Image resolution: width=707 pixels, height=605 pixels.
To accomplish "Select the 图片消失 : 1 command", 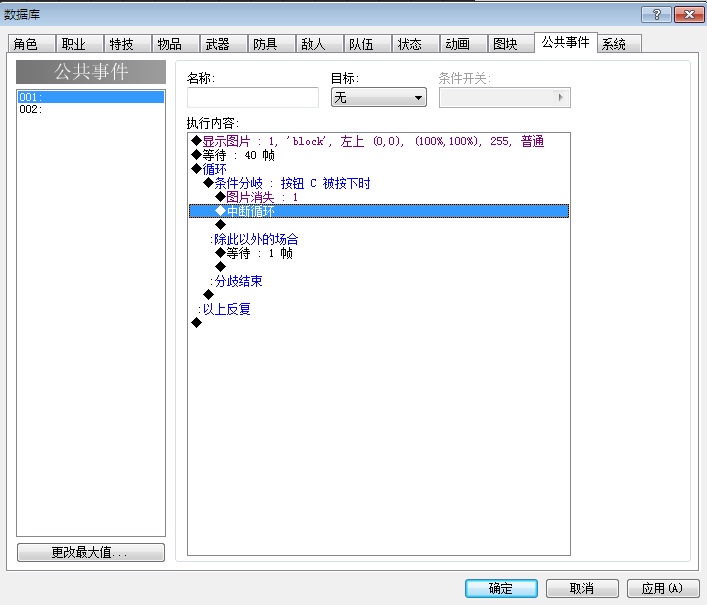I will (379, 197).
